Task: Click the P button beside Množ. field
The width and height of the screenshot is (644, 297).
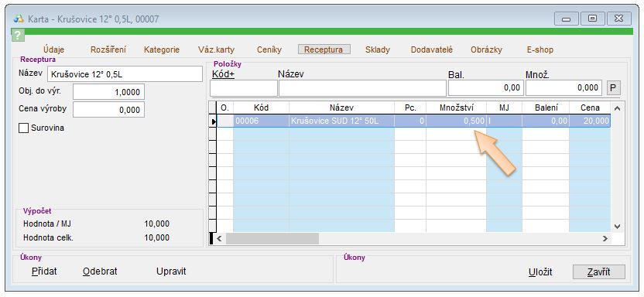Action: click(614, 88)
